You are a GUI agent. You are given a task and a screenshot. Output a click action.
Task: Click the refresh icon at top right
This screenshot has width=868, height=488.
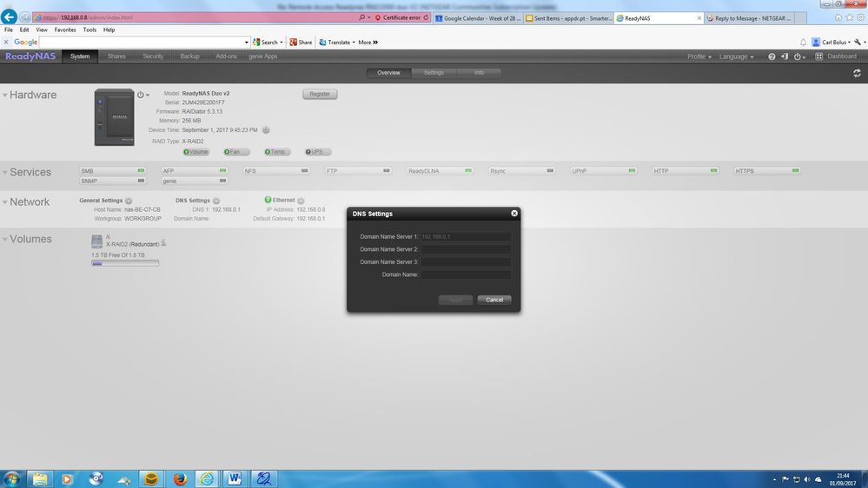pos(857,73)
